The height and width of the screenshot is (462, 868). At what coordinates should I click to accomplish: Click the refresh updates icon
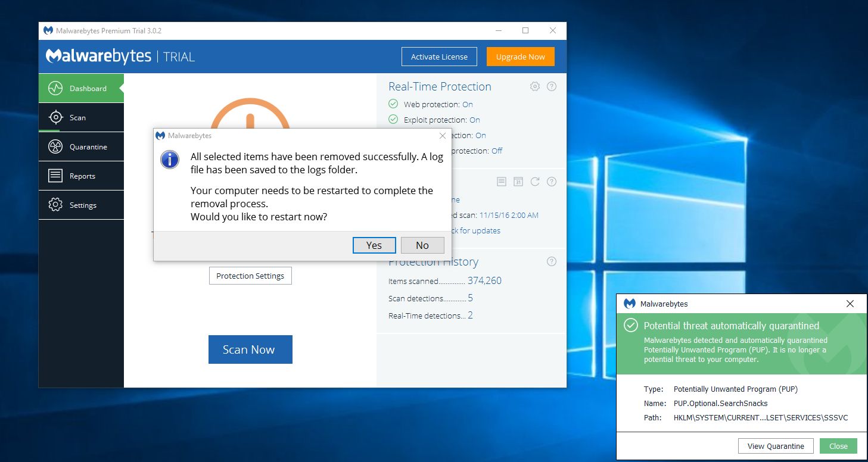pos(535,182)
